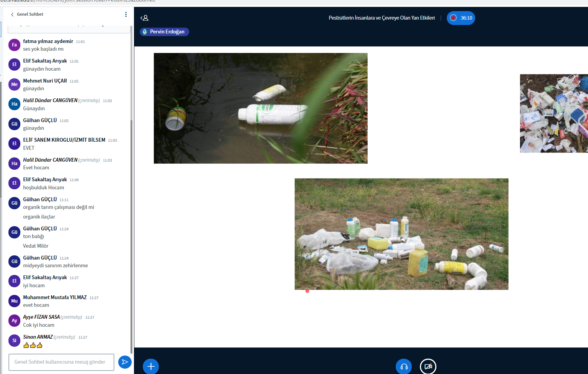The image size is (588, 374).
Task: Click the red presenter pointer dot
Action: point(307,291)
